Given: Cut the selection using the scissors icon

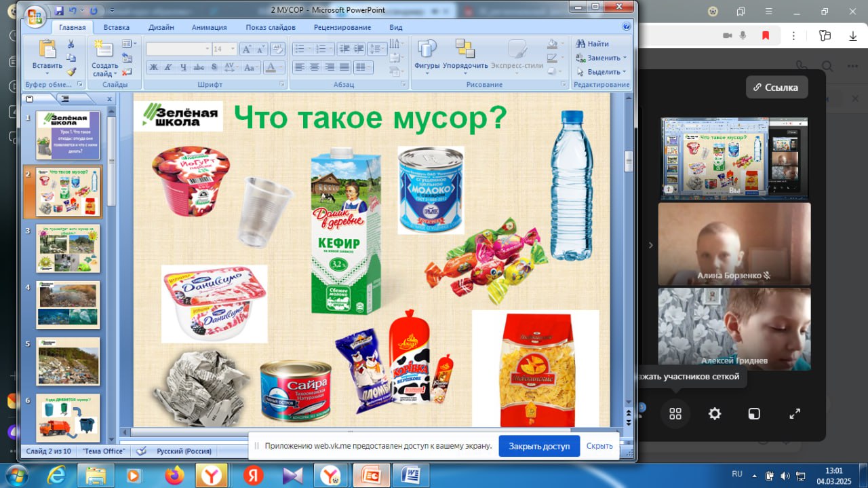Looking at the screenshot, I should pyautogui.click(x=71, y=44).
